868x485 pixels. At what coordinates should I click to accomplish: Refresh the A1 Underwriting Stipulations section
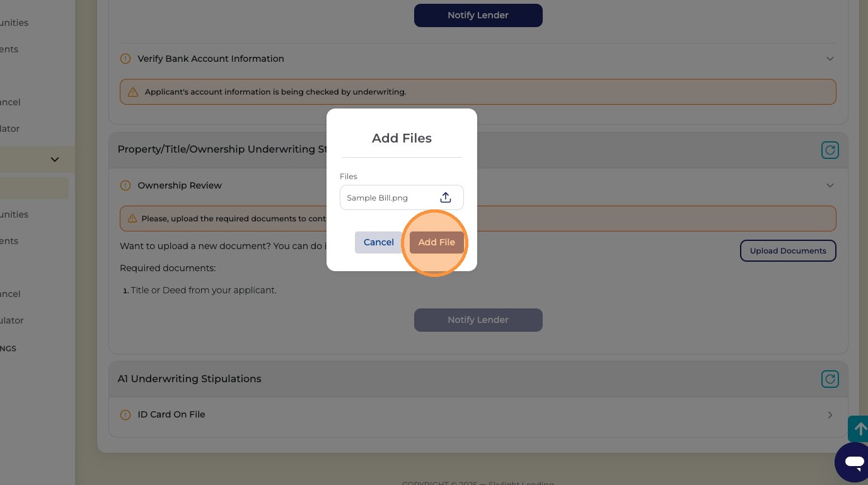click(x=830, y=379)
